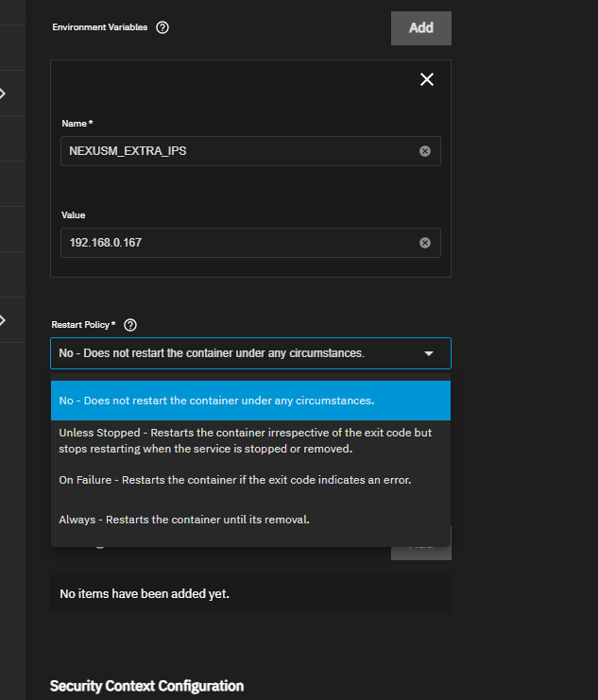Screen dimensions: 598x700
Task: Click the Restart Policy dropdown arrow
Action: (x=429, y=353)
